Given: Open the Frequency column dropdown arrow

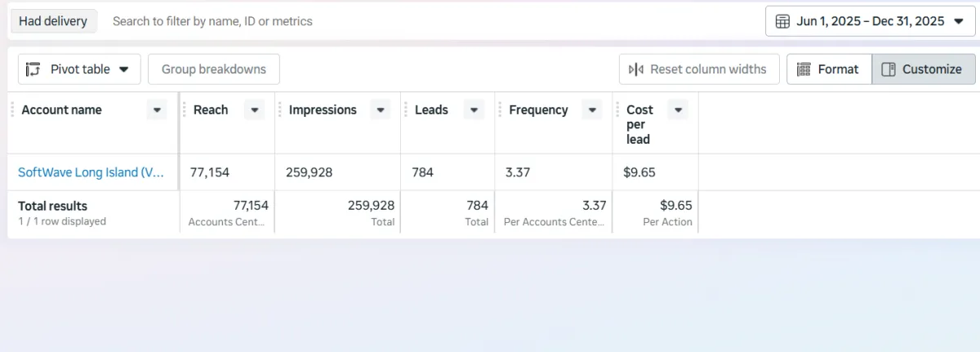Looking at the screenshot, I should (591, 110).
